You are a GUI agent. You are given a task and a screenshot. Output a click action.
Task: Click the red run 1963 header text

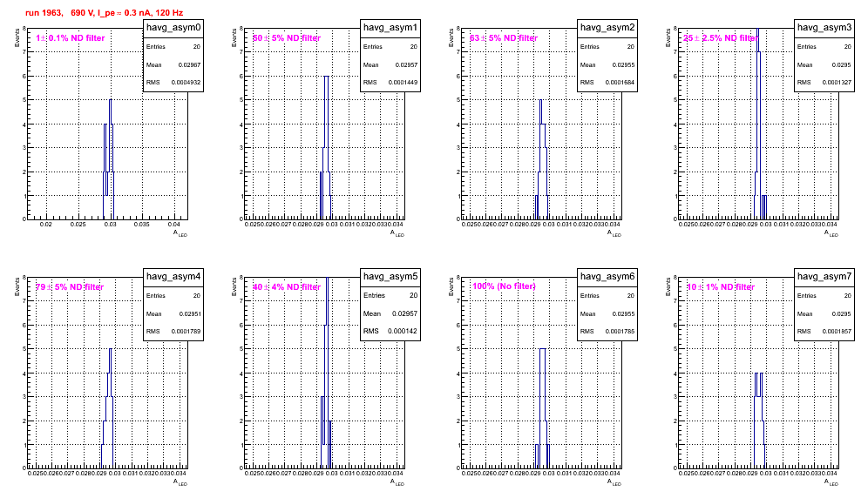pyautogui.click(x=104, y=13)
